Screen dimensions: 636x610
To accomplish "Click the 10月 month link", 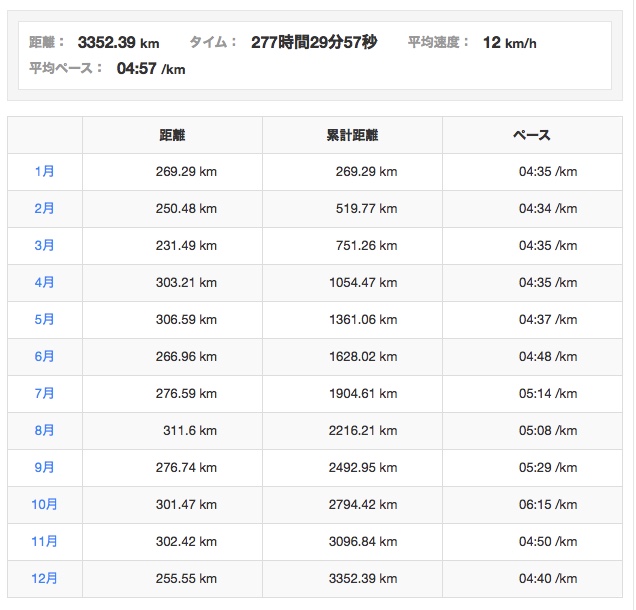I will 44,505.
